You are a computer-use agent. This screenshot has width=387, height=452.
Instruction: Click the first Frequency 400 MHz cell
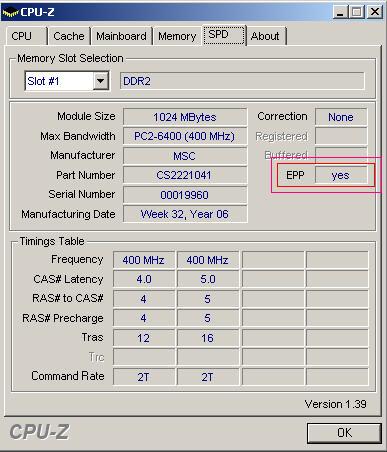pyautogui.click(x=144, y=260)
